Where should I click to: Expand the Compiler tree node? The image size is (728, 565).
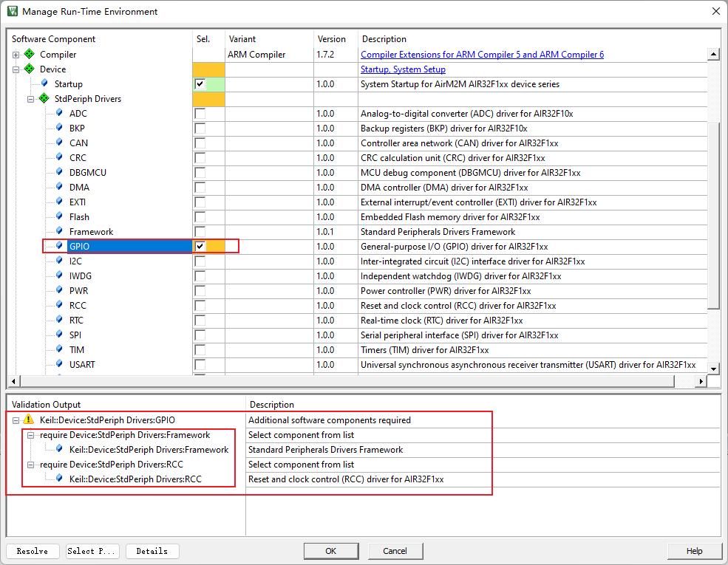click(x=16, y=55)
